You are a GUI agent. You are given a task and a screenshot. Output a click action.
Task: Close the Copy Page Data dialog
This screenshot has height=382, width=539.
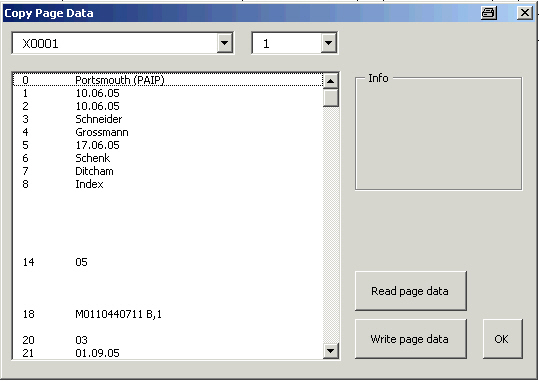tap(525, 13)
